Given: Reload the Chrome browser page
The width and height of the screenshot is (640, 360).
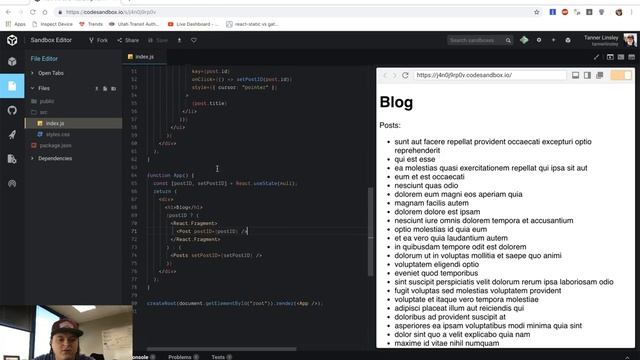Looking at the screenshot, I should click(x=33, y=12).
